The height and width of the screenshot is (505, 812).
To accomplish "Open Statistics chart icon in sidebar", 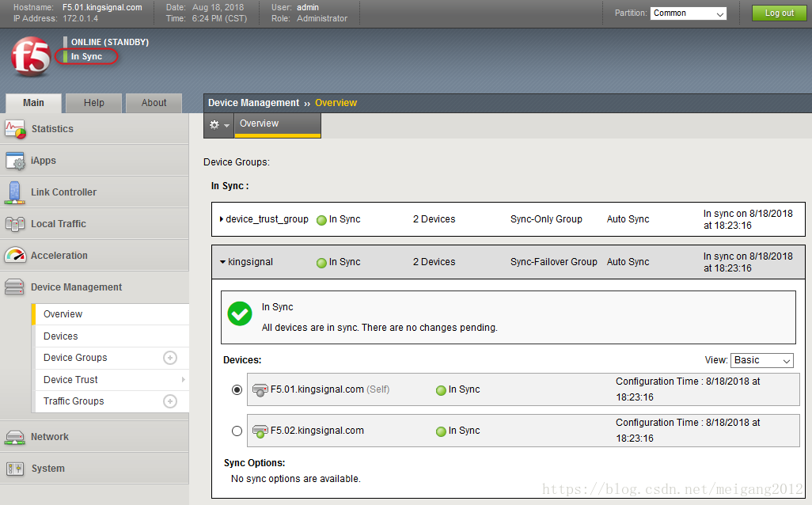I will pyautogui.click(x=15, y=129).
